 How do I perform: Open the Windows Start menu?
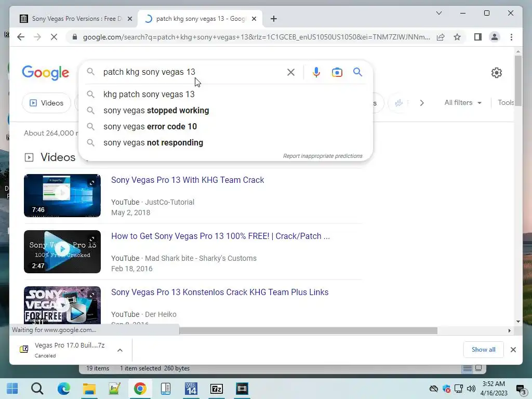(x=12, y=389)
